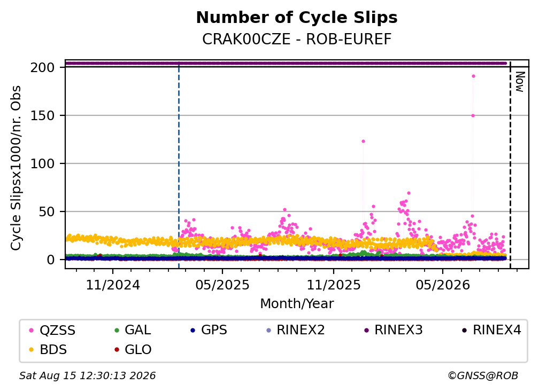The width and height of the screenshot is (539, 392).
Task: Click the blue dashed vertical marker line
Action: point(179,165)
